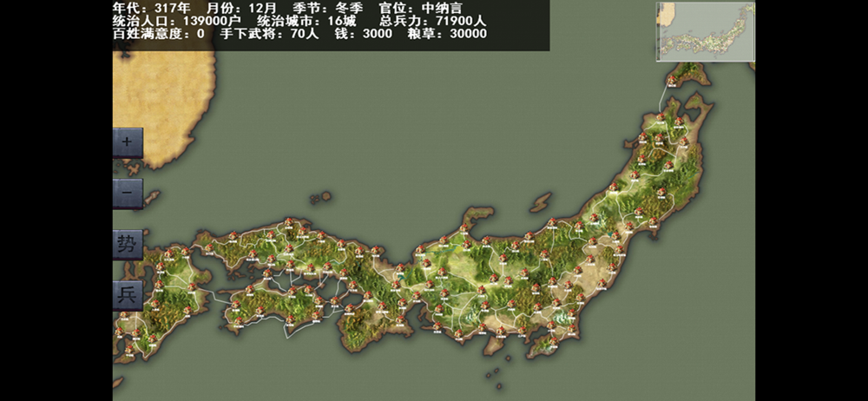Select the lone castle on the northernmost island
This screenshot has width=868, height=401.
(672, 81)
